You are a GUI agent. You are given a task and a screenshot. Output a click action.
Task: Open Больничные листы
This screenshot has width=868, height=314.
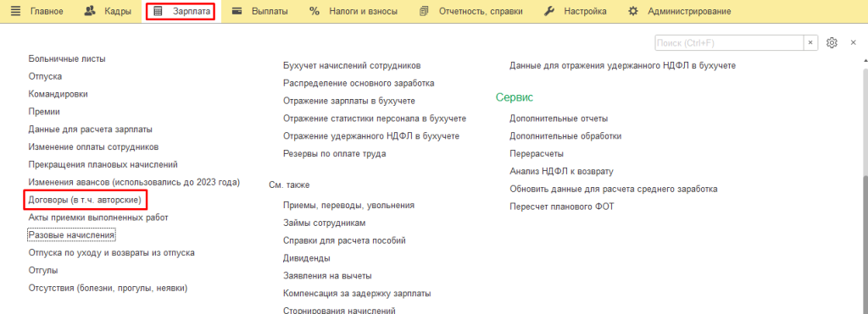(x=67, y=58)
